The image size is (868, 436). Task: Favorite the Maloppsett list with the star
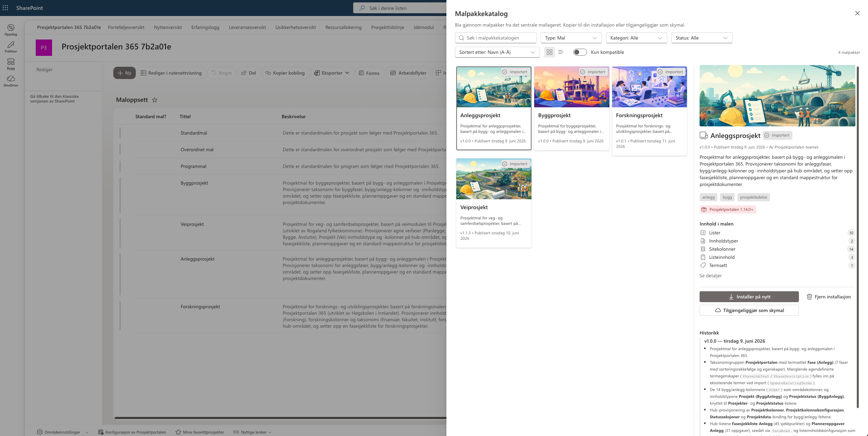click(x=155, y=100)
